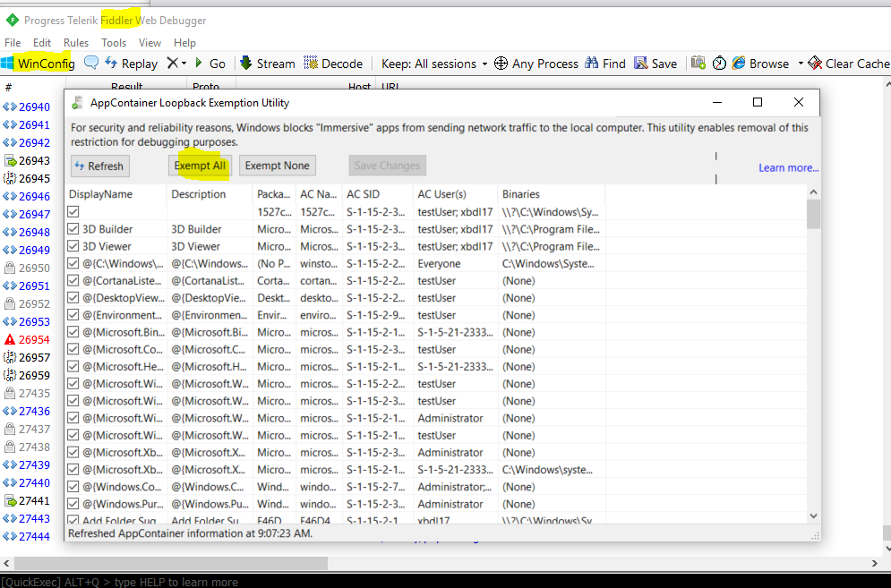The image size is (891, 588).
Task: Click the Go resume arrow
Action: [x=210, y=64]
